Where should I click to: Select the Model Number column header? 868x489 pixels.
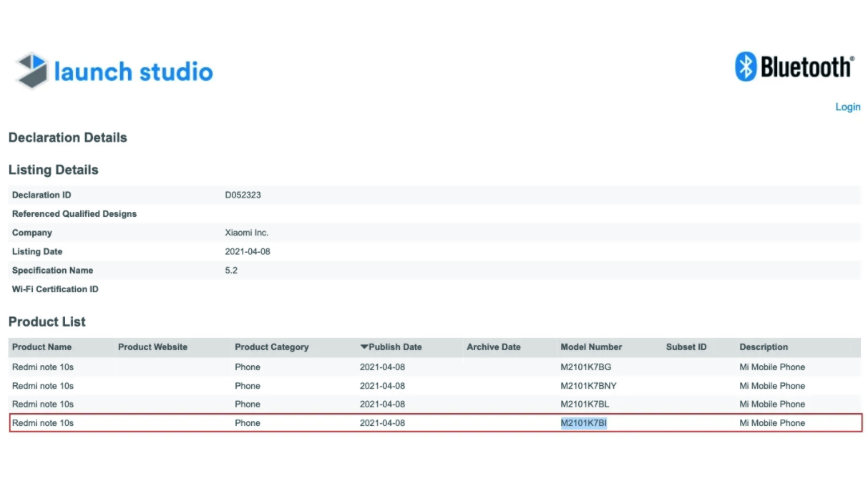click(591, 347)
